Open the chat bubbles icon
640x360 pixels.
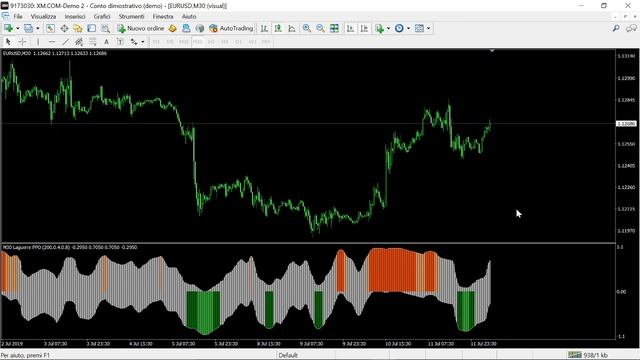(631, 28)
